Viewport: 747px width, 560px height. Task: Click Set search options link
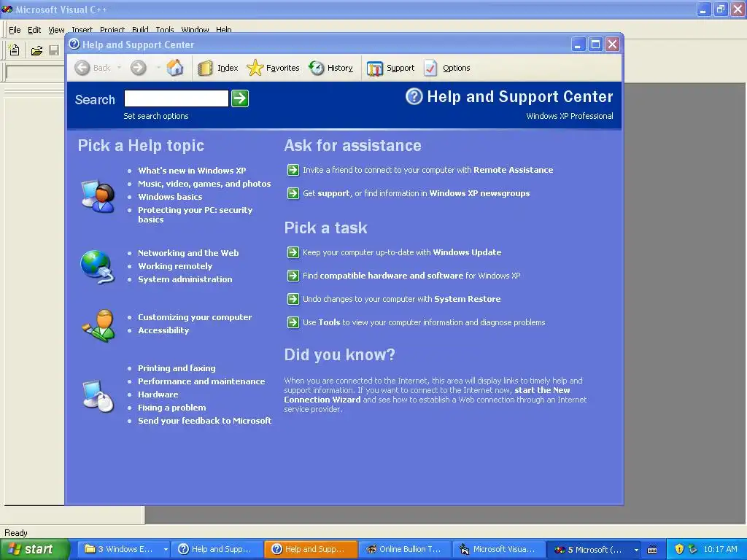tap(156, 116)
